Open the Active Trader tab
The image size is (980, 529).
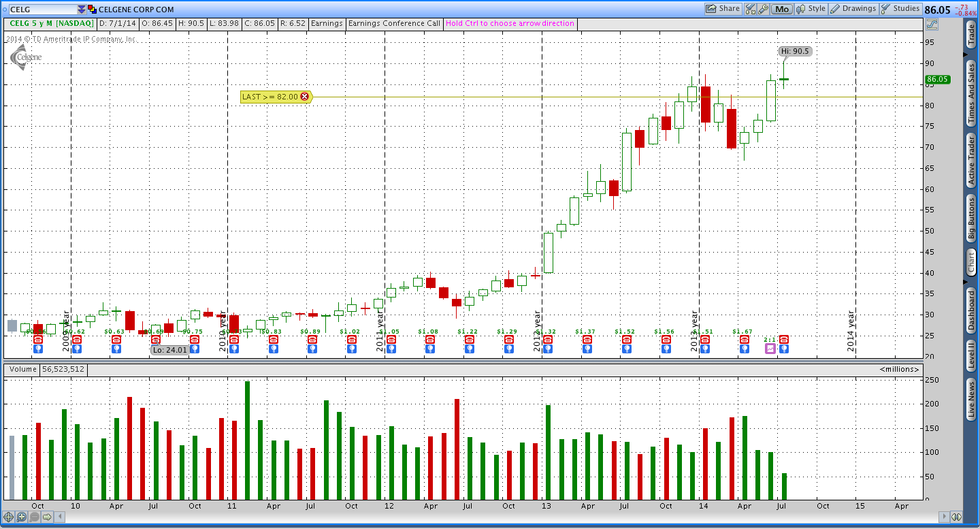[x=971, y=160]
